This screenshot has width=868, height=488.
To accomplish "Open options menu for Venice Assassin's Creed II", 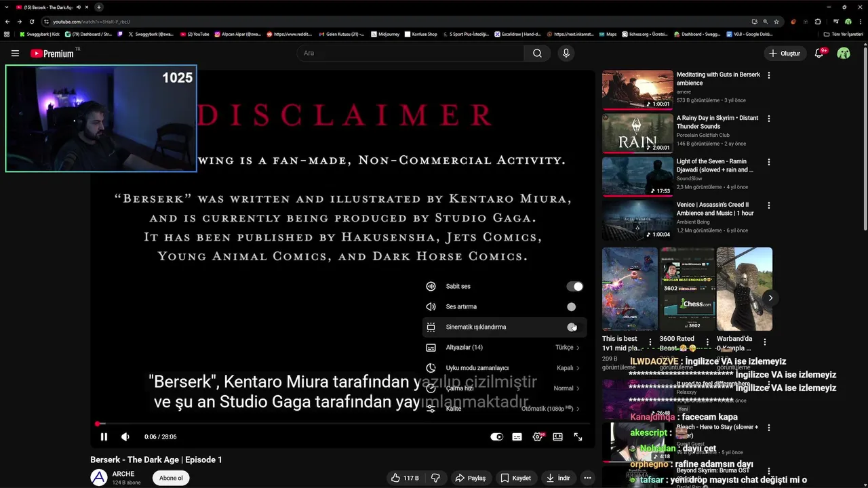I will 768,205.
